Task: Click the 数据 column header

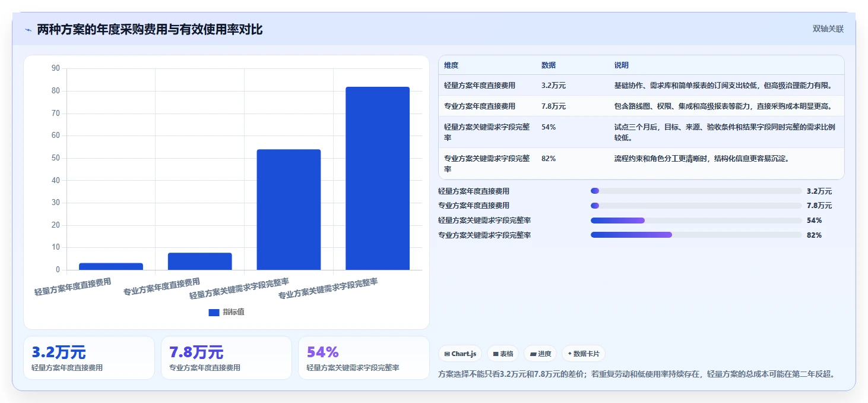Action: pos(549,65)
